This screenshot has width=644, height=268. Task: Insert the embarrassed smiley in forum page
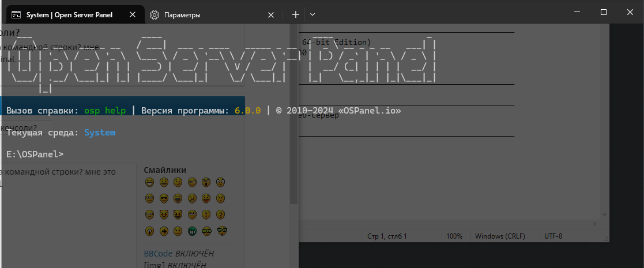pyautogui.click(x=221, y=198)
